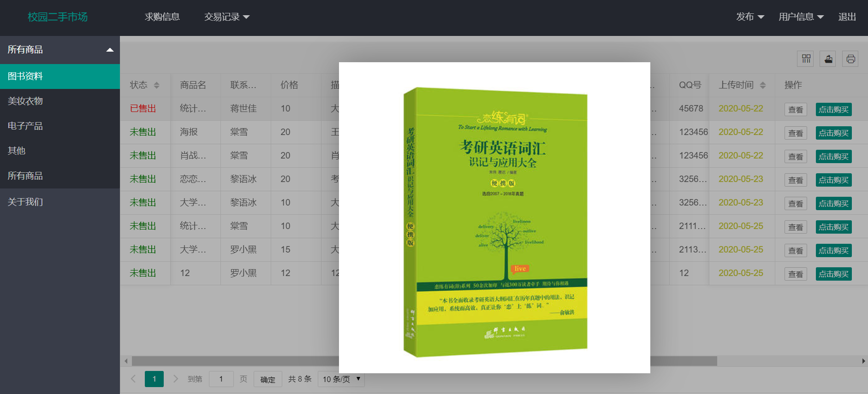Image resolution: width=868 pixels, height=394 pixels.
Task: Go to previous page arrow
Action: point(133,379)
